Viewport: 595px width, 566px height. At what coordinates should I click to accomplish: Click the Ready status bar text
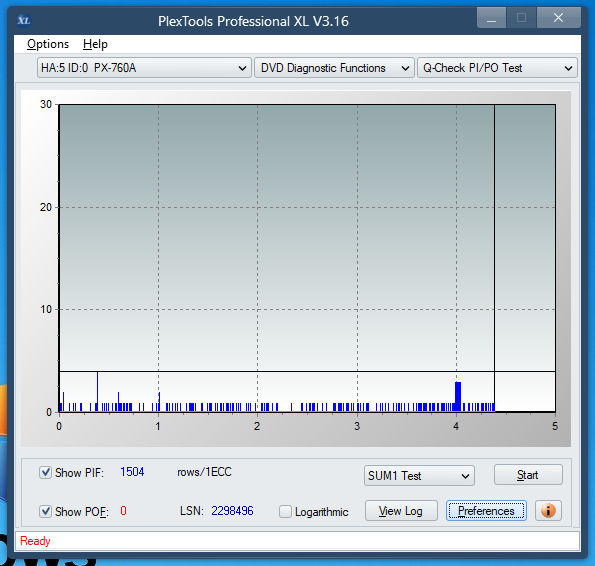coord(35,541)
